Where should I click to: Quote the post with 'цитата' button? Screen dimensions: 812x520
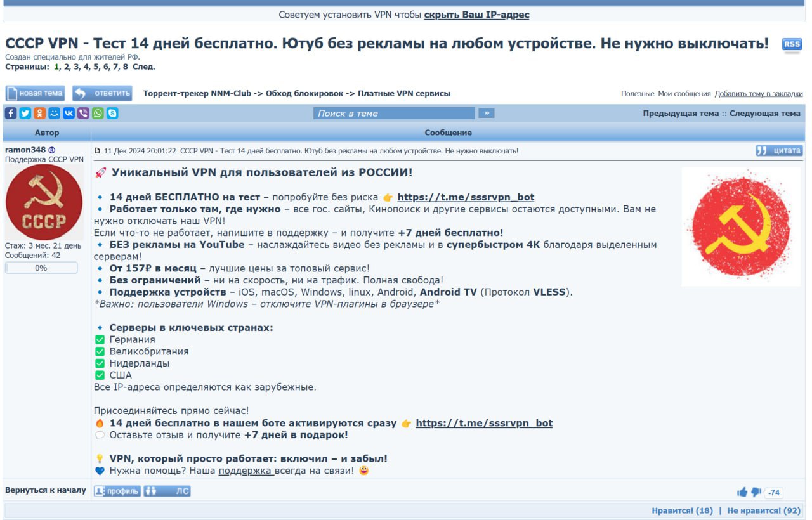(x=779, y=150)
